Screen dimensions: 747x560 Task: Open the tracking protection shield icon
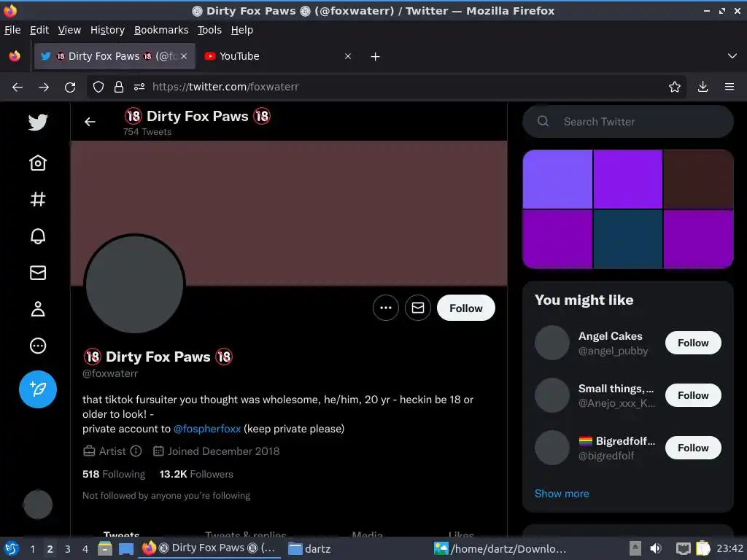click(x=98, y=87)
